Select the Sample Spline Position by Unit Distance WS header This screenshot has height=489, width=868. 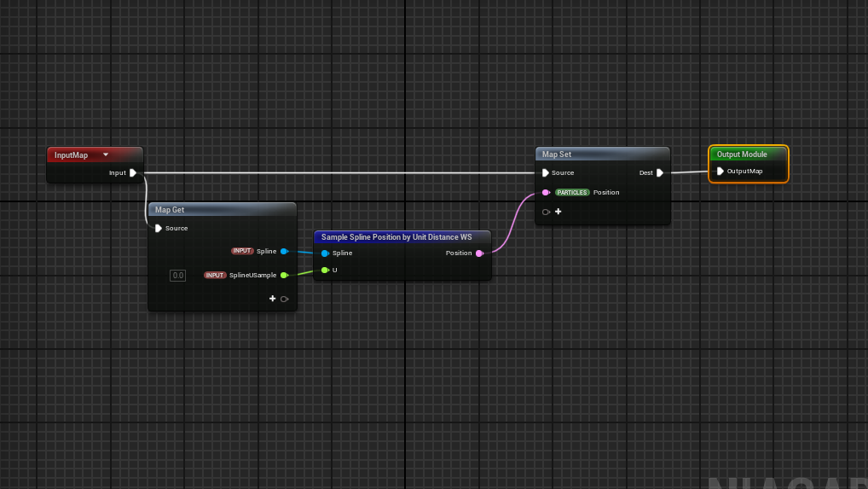tap(402, 236)
